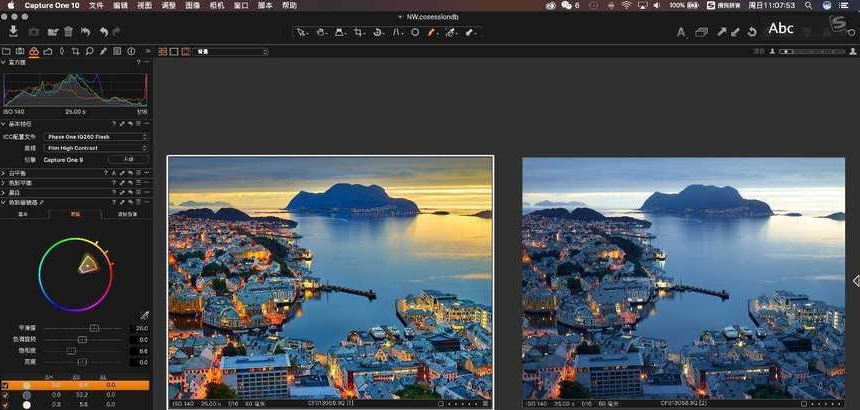
Task: Click the Edit all selected variants icon
Action: coord(701,32)
